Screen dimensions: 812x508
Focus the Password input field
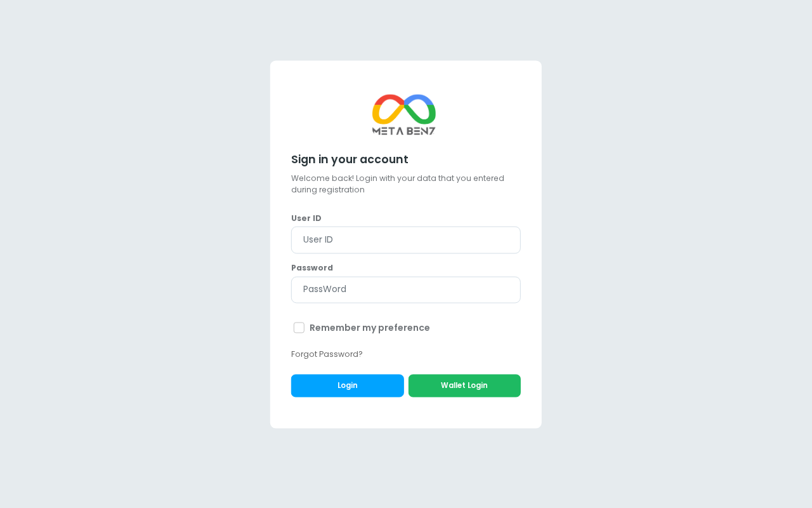pyautogui.click(x=406, y=290)
